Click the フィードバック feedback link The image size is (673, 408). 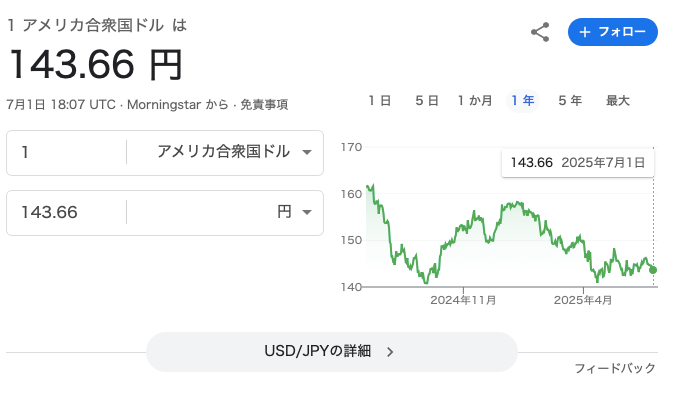[x=615, y=368]
